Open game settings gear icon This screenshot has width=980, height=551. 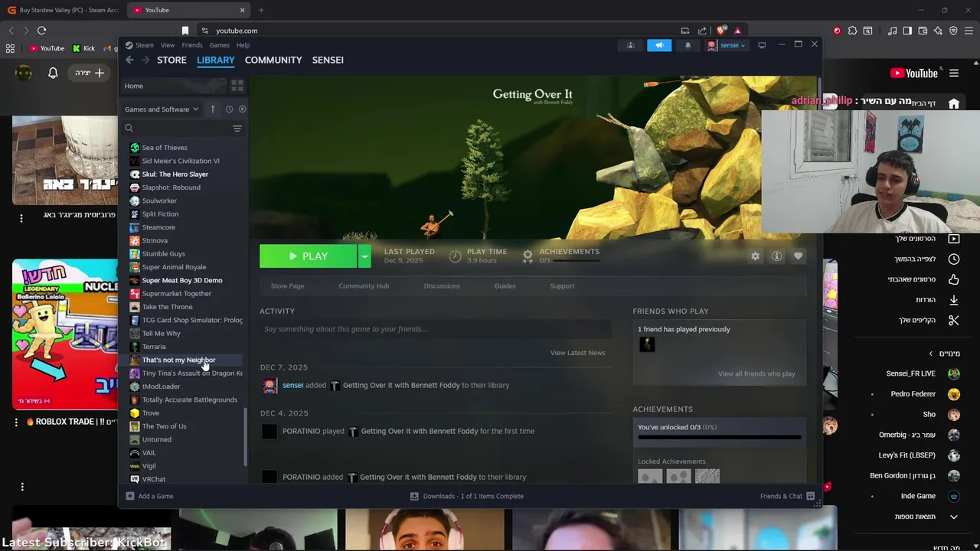coord(756,256)
